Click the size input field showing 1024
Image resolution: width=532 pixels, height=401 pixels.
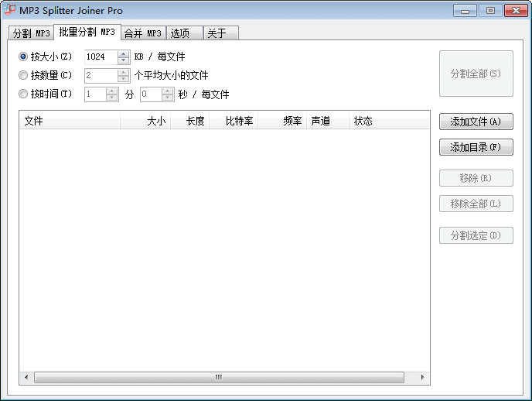click(x=101, y=57)
